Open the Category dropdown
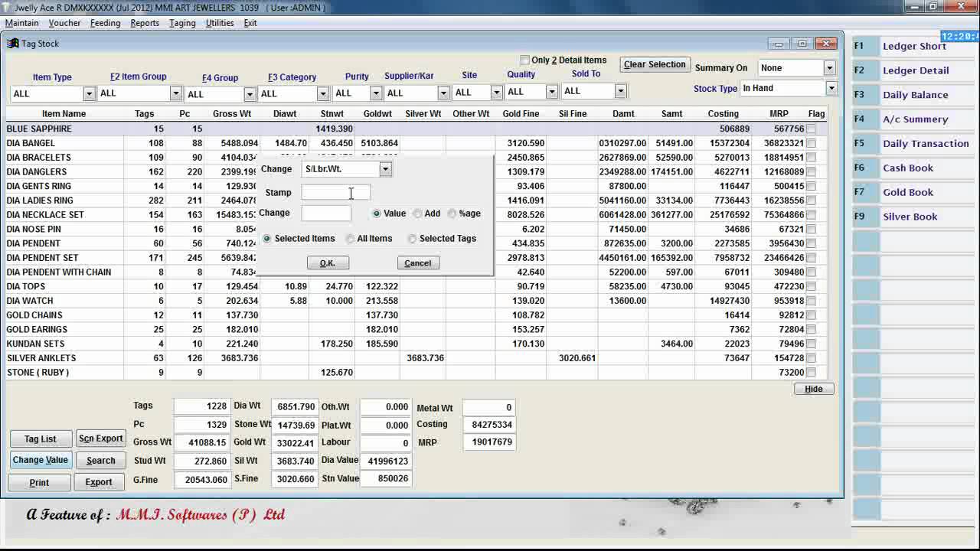This screenshot has width=980, height=551. click(x=322, y=93)
